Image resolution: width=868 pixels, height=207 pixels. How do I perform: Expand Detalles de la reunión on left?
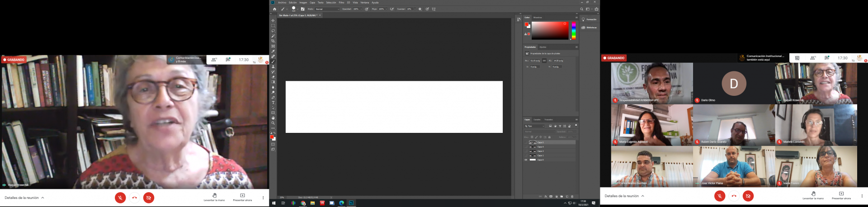point(24,198)
